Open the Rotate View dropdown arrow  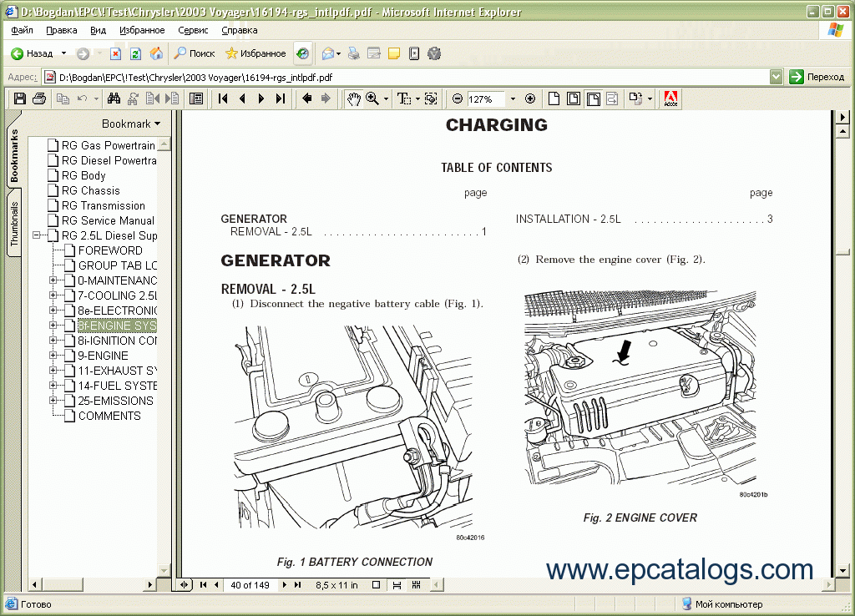pos(650,98)
